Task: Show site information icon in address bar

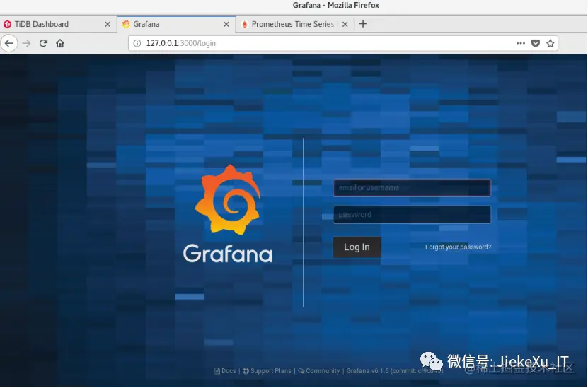Action: (137, 43)
